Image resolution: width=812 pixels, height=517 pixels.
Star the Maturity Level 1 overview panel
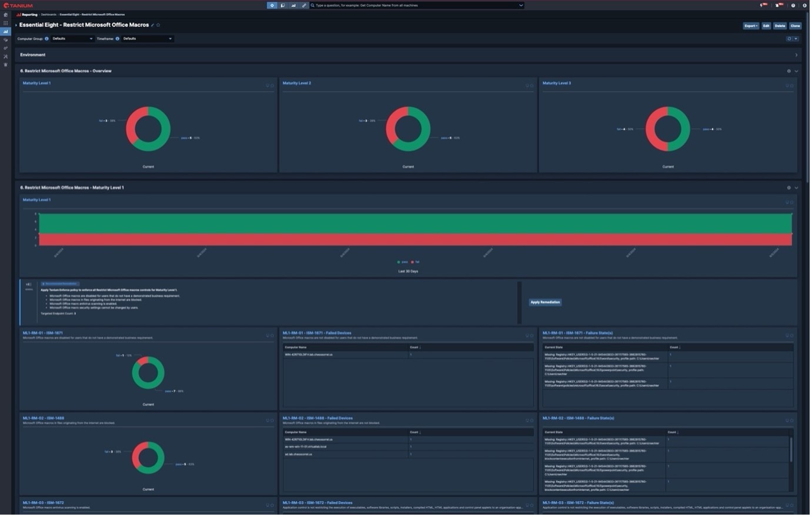[x=272, y=86]
